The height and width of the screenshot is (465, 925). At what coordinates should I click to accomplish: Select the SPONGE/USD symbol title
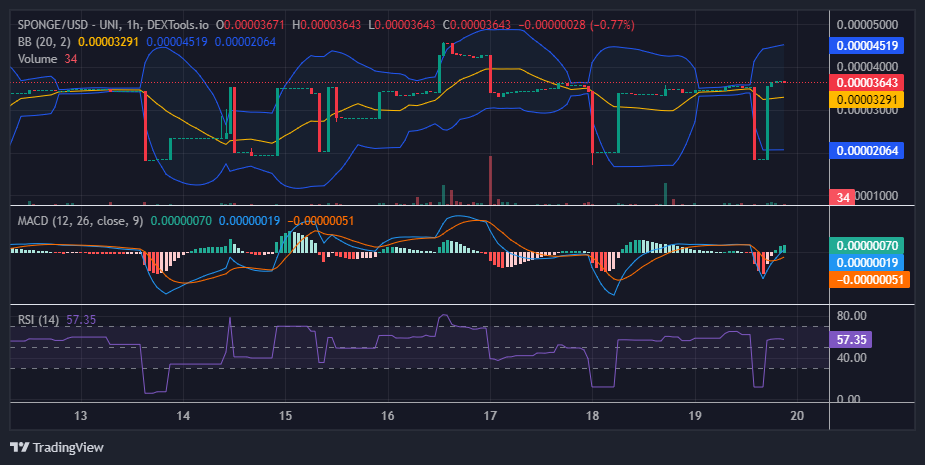[x=55, y=25]
